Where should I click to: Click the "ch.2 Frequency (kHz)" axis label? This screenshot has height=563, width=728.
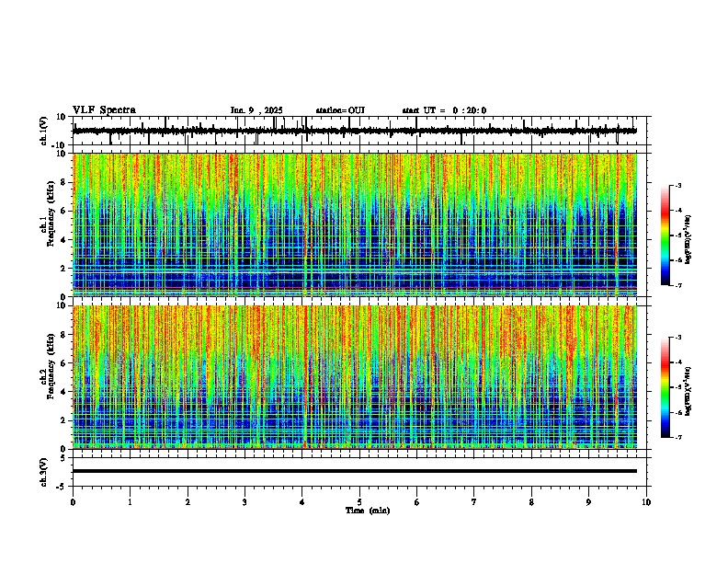pos(49,366)
